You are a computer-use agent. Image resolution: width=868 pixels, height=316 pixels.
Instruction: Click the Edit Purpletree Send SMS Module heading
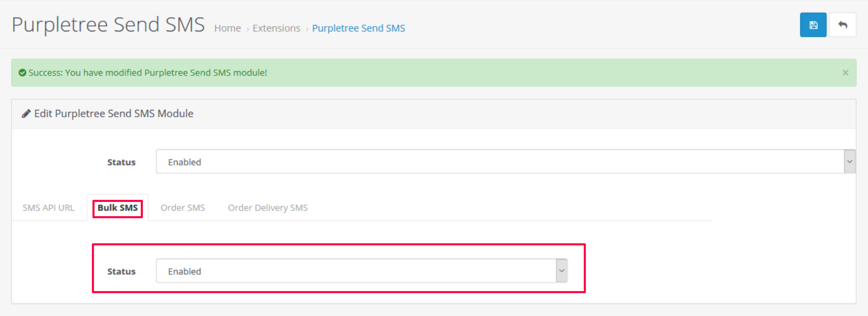click(x=114, y=113)
